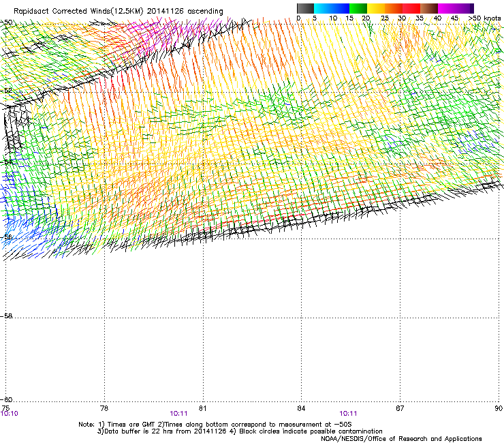Click the note line 'Times are GMT'

click(133, 425)
